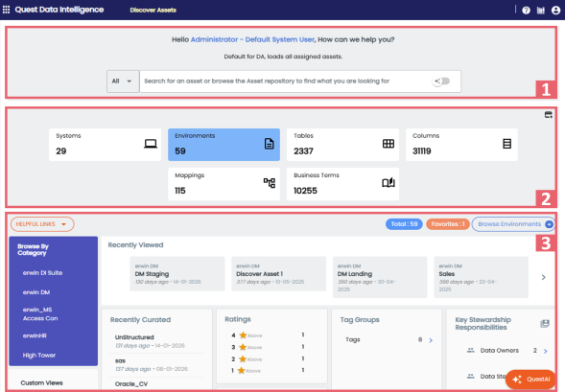565x392 pixels.
Task: Click the 3 star Above rating row
Action: [x=268, y=347]
